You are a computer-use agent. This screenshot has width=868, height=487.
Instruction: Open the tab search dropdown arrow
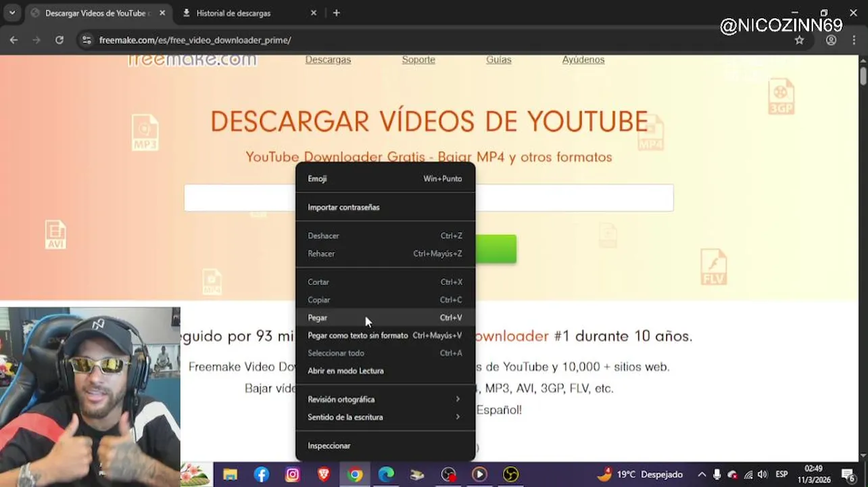12,13
